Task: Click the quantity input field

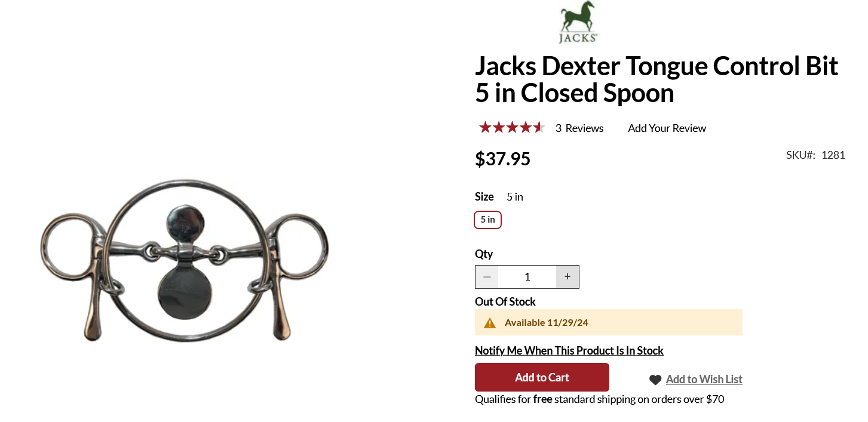Action: (527, 277)
